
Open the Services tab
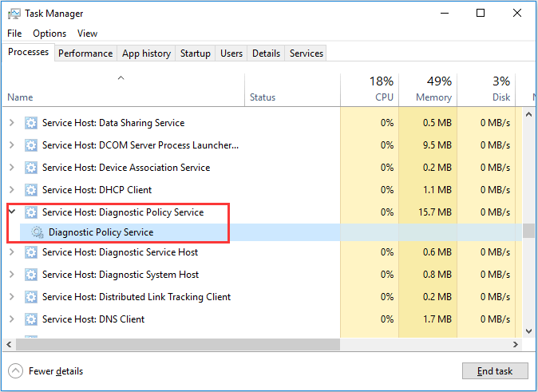coord(306,53)
